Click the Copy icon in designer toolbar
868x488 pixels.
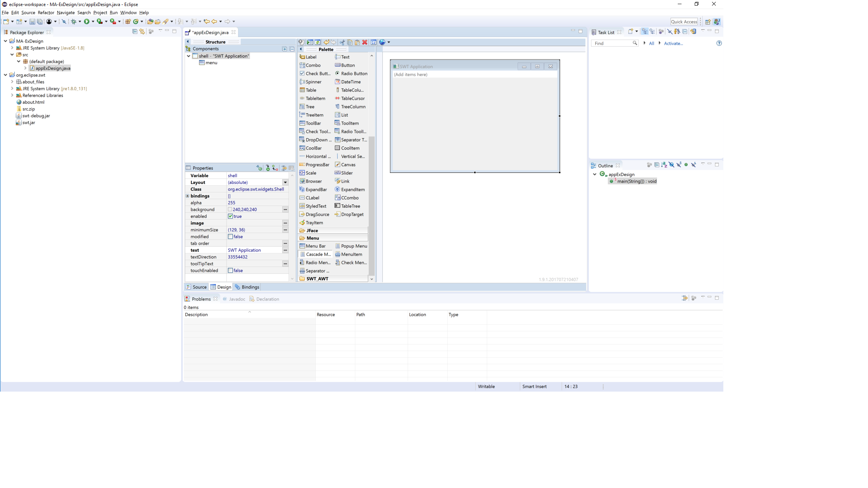tap(350, 42)
